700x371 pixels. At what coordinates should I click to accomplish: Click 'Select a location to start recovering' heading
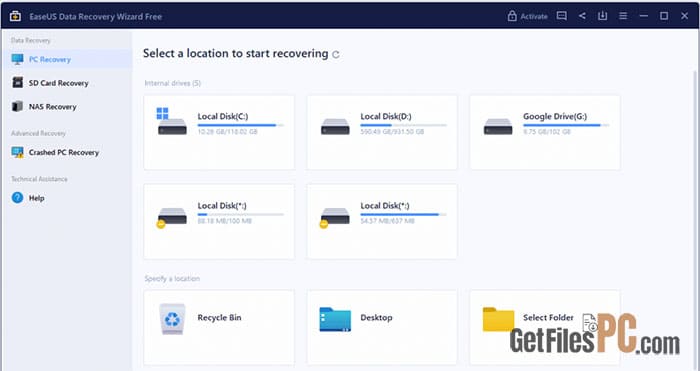click(x=236, y=54)
